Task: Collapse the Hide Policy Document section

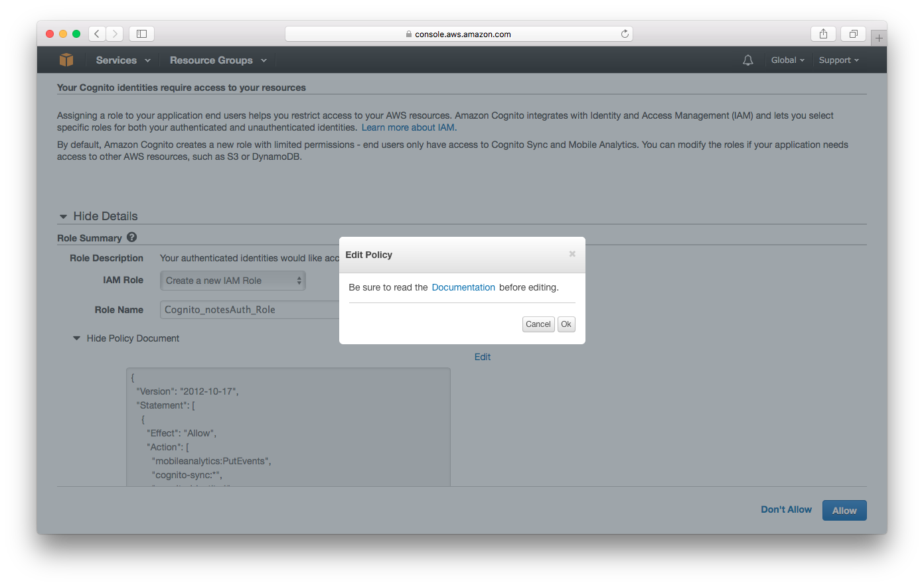Action: [126, 338]
